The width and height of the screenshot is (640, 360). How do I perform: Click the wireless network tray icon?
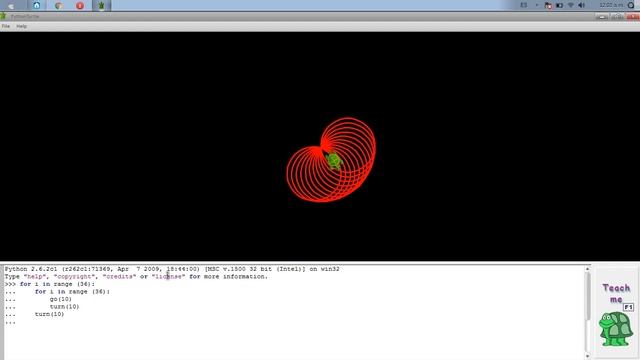click(x=571, y=5)
